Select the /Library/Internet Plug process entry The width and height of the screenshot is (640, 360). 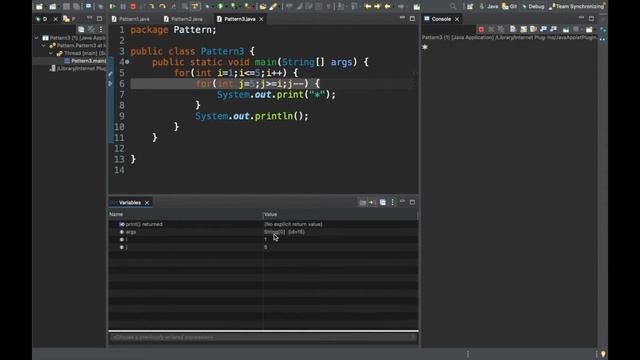pos(78,69)
